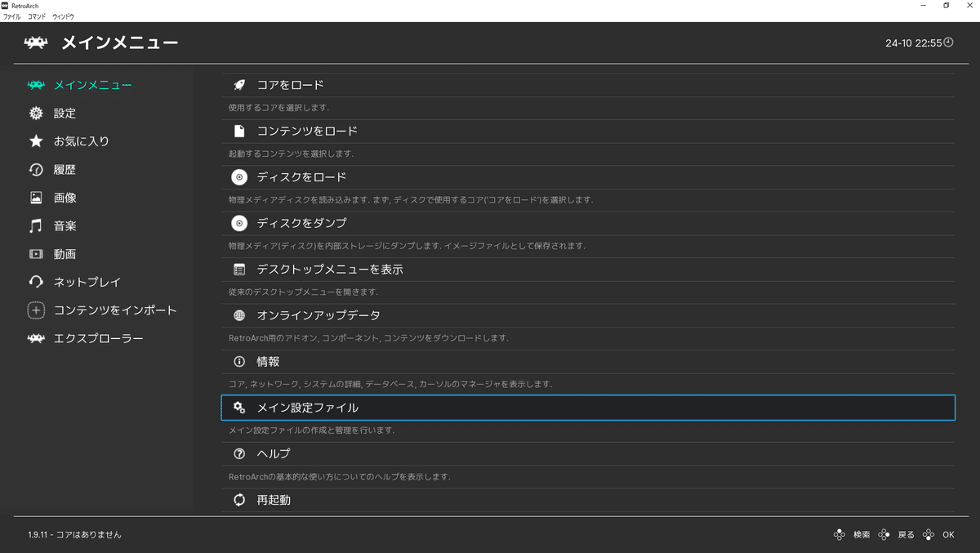Select the 再起動 entry
Image resolution: width=980 pixels, height=553 pixels.
588,499
